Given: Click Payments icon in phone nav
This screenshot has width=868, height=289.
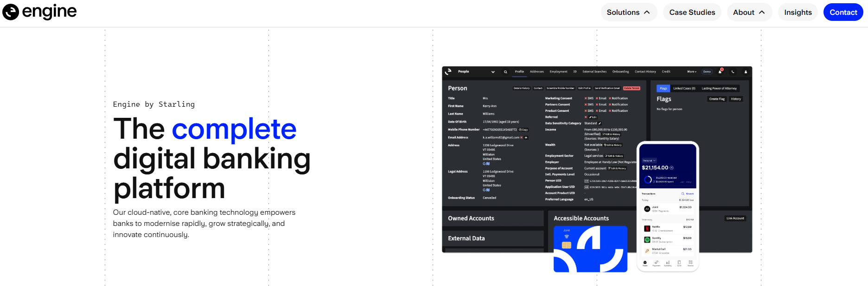Looking at the screenshot, I should tap(657, 263).
